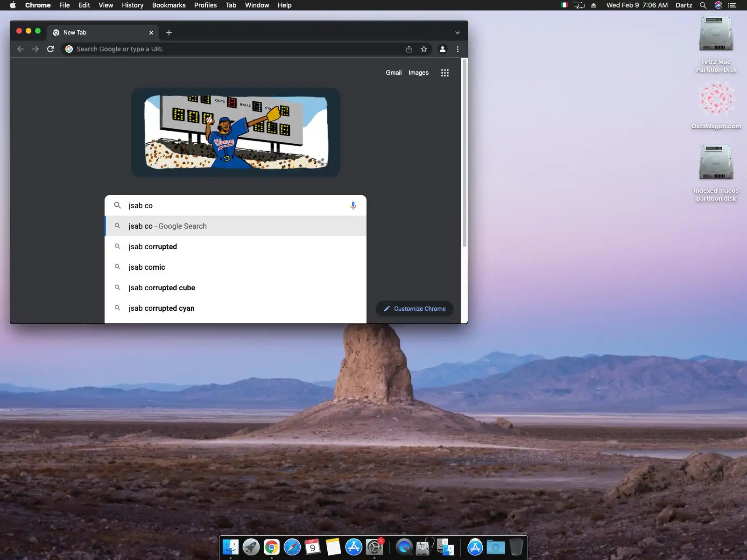Open the Chrome three-dot menu
The image size is (747, 560).
point(458,49)
